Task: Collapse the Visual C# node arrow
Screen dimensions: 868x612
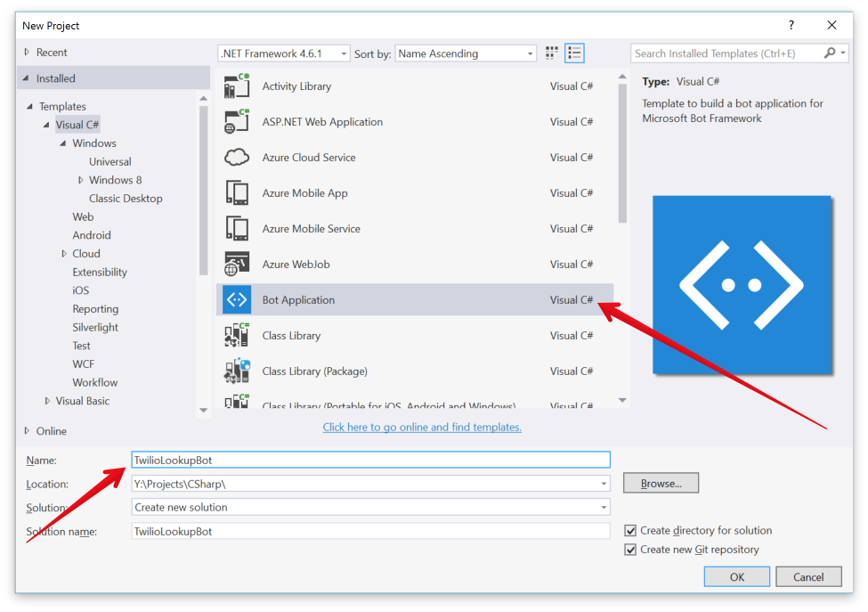Action: [x=46, y=125]
